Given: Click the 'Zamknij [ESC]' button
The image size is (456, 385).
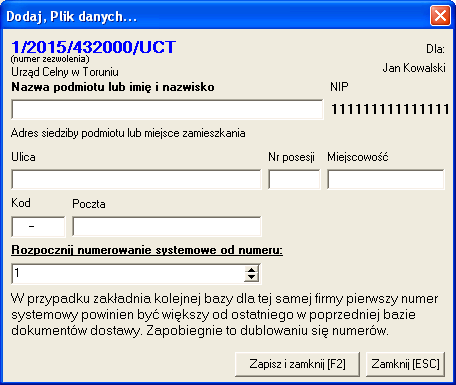Looking at the screenshot, I should (405, 364).
